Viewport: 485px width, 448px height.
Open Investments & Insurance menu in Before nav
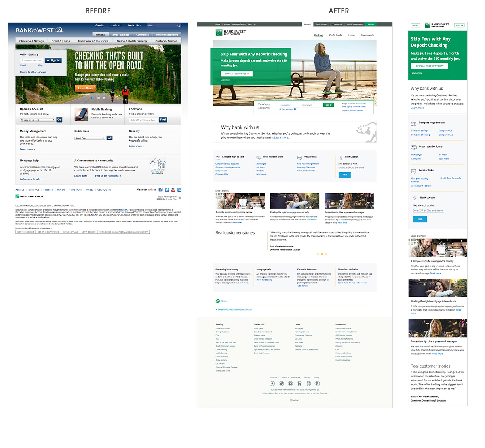93,41
